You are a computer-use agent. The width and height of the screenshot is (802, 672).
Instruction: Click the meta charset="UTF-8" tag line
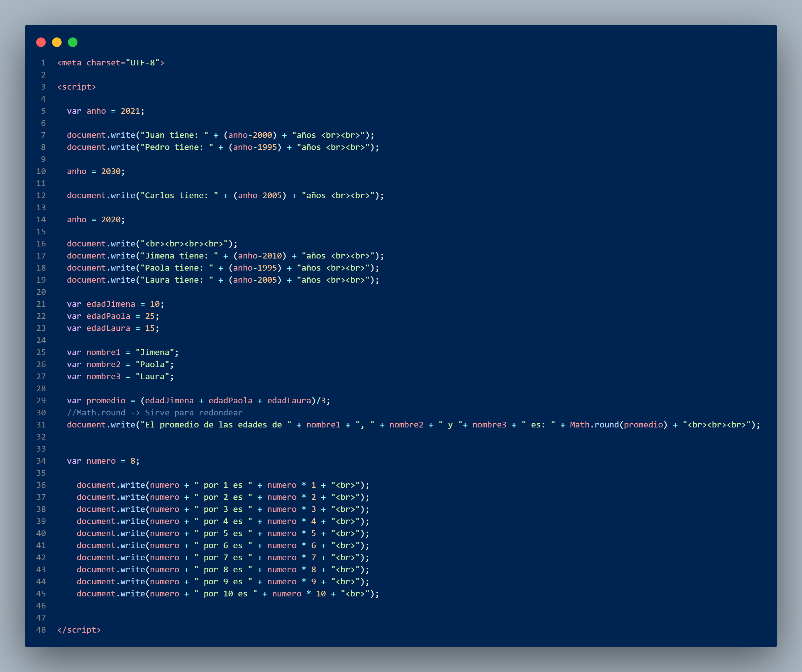pos(111,63)
